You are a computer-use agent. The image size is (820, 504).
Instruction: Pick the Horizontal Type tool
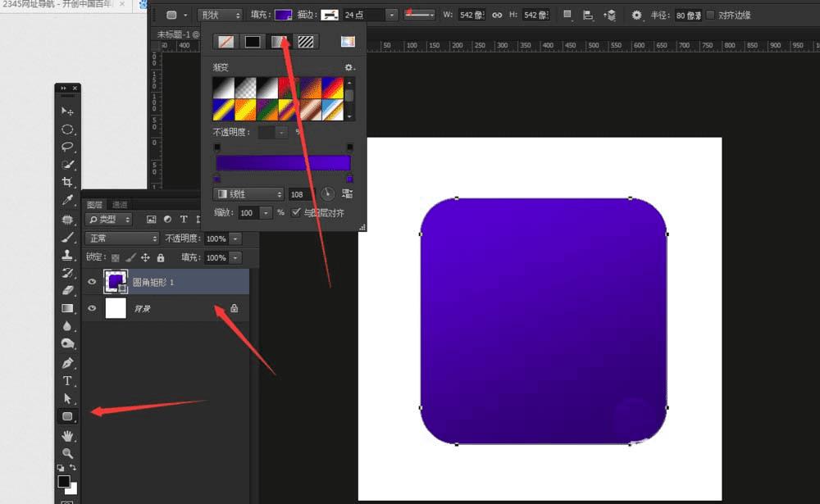(68, 380)
